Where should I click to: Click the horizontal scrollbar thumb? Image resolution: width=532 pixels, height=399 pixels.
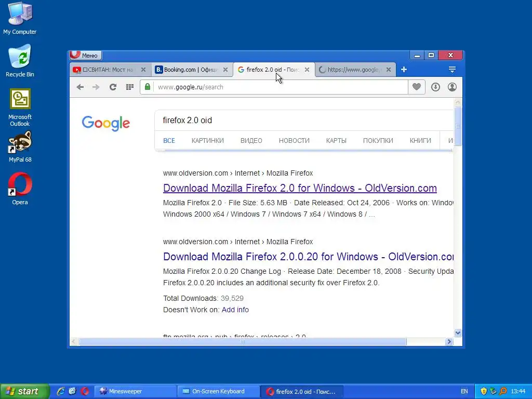(243, 342)
